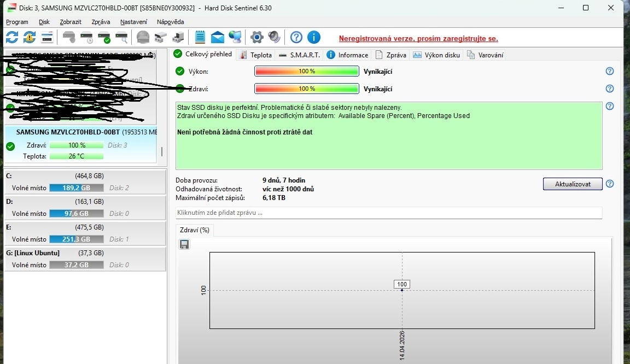630x364 pixels.
Task: Open help via the blue question mark
Action: tap(296, 37)
